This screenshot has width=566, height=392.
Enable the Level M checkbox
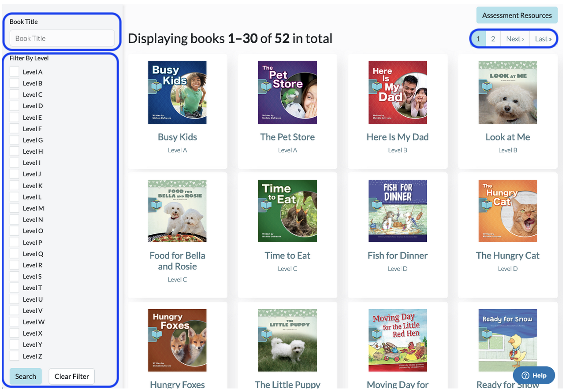[15, 208]
